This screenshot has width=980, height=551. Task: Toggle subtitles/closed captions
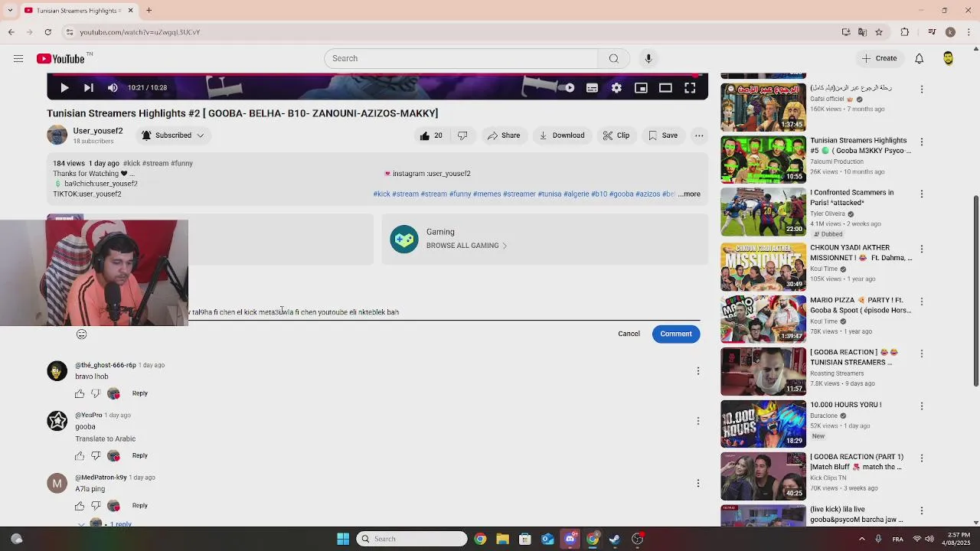click(592, 88)
